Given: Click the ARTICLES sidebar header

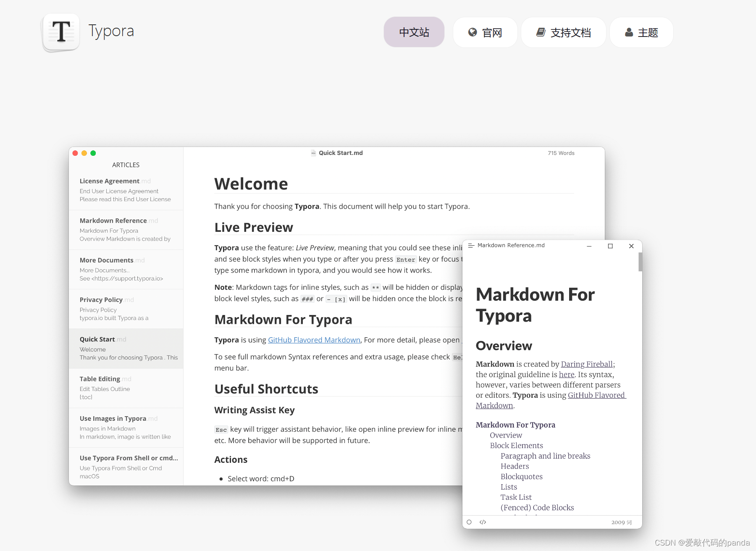Looking at the screenshot, I should click(x=126, y=165).
